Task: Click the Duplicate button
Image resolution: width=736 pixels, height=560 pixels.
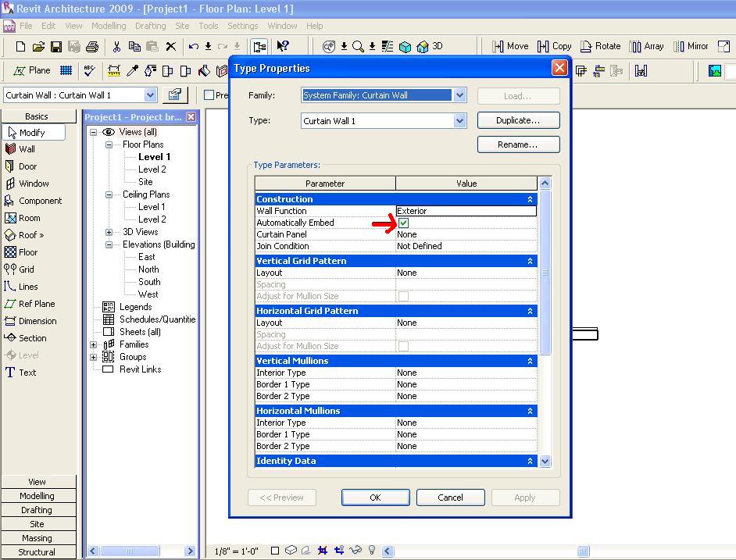Action: pos(518,120)
